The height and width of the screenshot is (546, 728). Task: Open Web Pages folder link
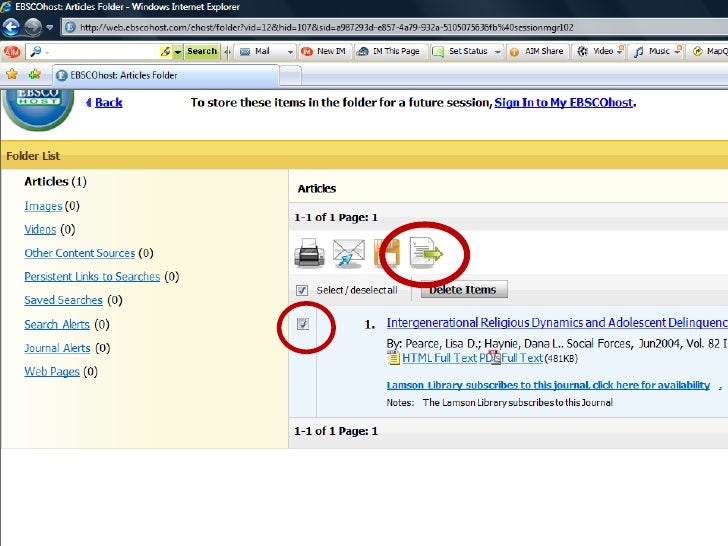pos(52,372)
